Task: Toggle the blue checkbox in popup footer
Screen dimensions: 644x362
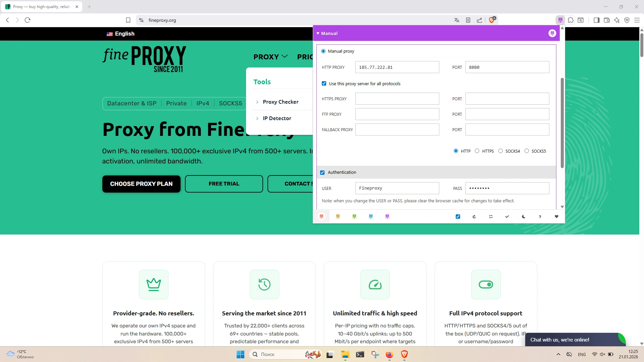Action: point(458,217)
